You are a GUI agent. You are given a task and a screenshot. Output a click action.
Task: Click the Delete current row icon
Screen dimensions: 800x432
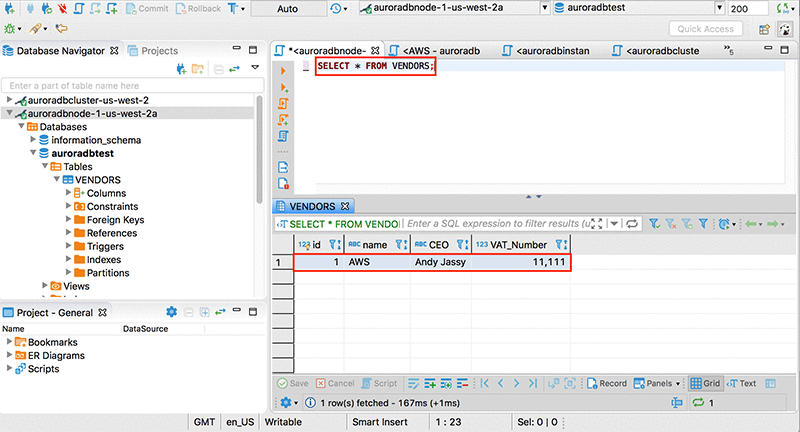[x=462, y=383]
